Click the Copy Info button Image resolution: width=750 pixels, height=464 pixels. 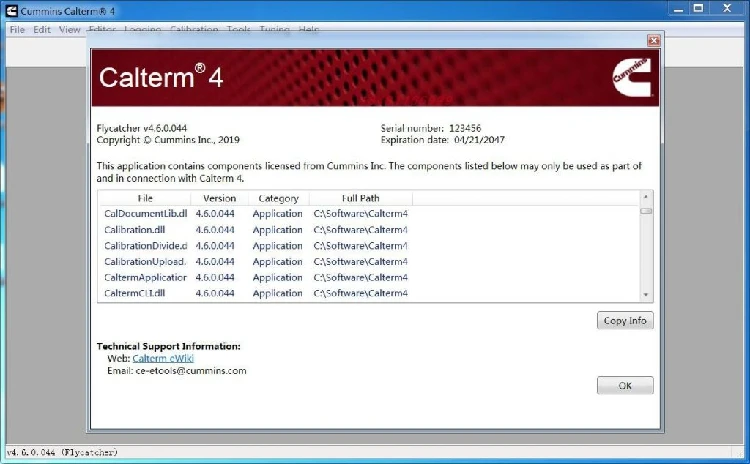(x=625, y=320)
